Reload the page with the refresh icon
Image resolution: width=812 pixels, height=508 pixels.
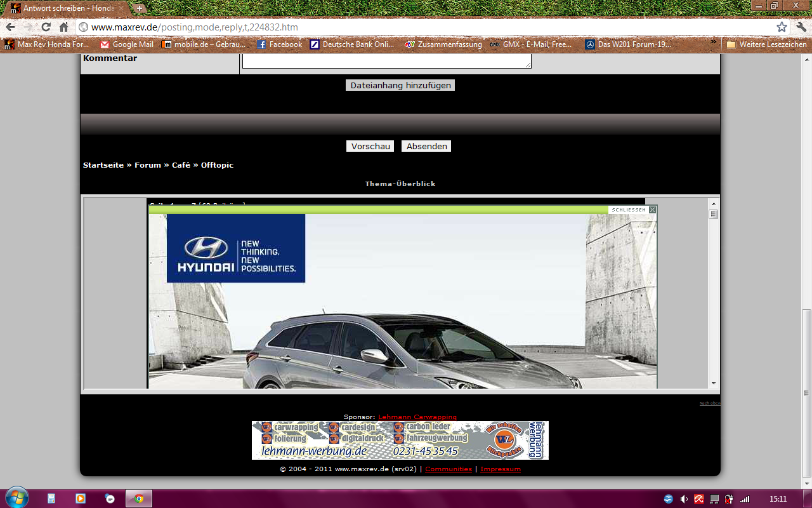(46, 27)
